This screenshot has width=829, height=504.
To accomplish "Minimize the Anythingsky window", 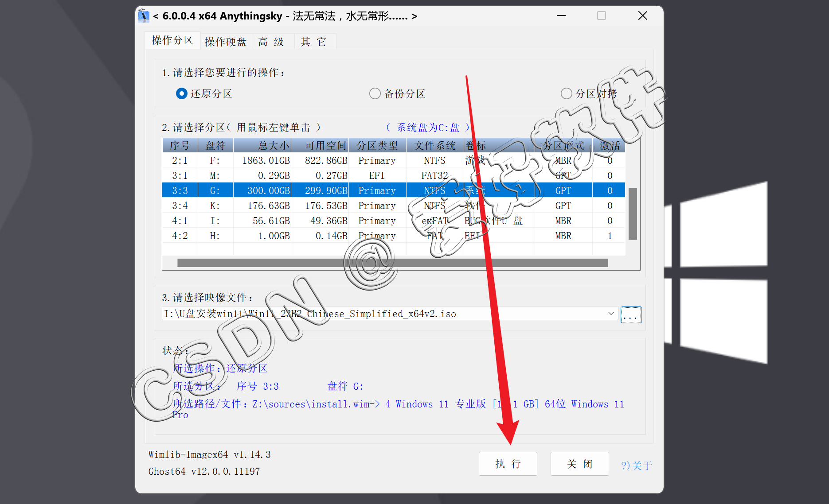I will coord(561,16).
